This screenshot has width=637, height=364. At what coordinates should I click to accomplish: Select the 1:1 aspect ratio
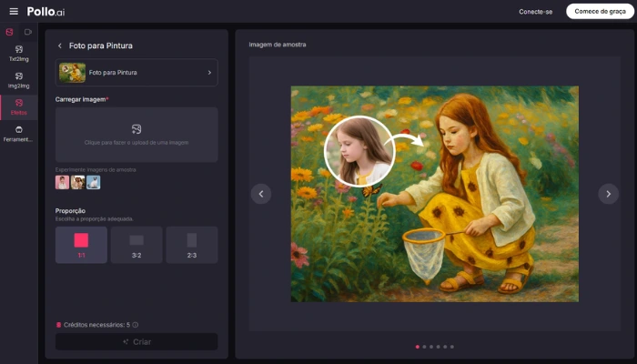point(81,245)
